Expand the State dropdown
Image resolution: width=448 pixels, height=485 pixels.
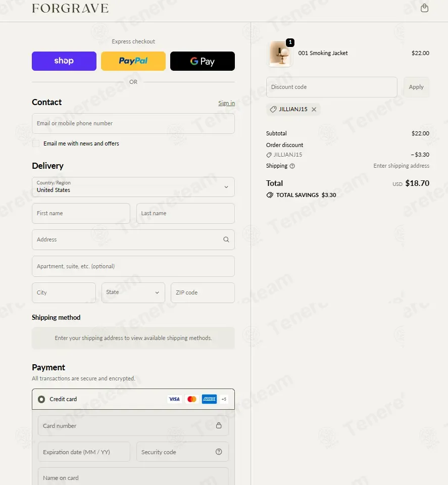(133, 293)
